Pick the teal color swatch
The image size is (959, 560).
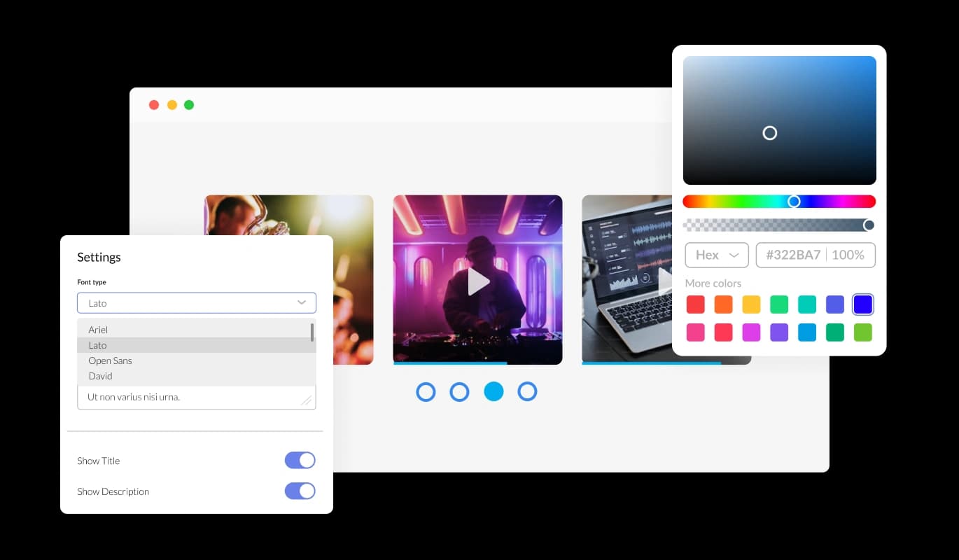coord(807,304)
